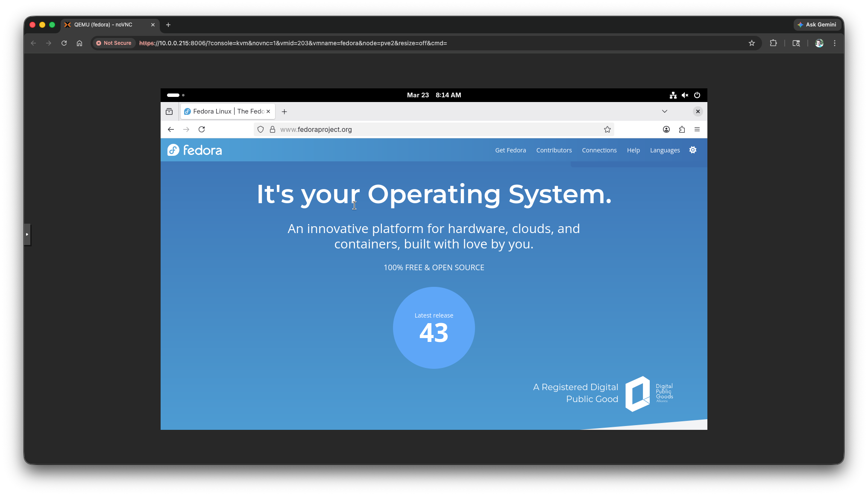Click the Ask Gemini button
The width and height of the screenshot is (868, 496).
click(x=817, y=25)
